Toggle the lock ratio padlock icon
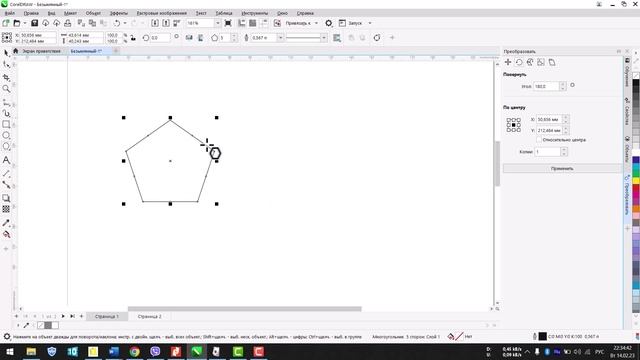Image resolution: width=640 pixels, height=360 pixels. 133,38
